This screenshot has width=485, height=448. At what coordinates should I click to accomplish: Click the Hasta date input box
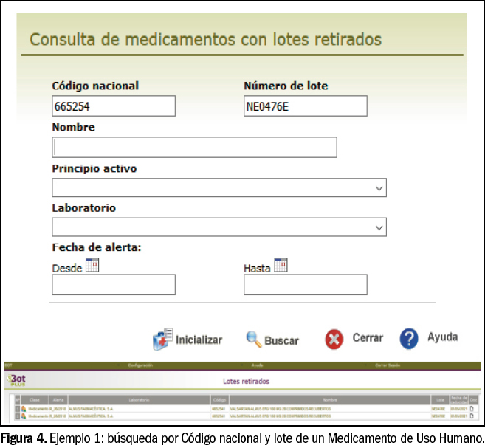(305, 285)
